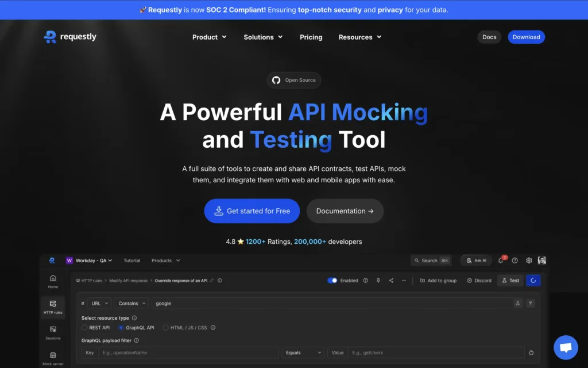Open the settings gear
The image size is (588, 368).
click(x=529, y=260)
